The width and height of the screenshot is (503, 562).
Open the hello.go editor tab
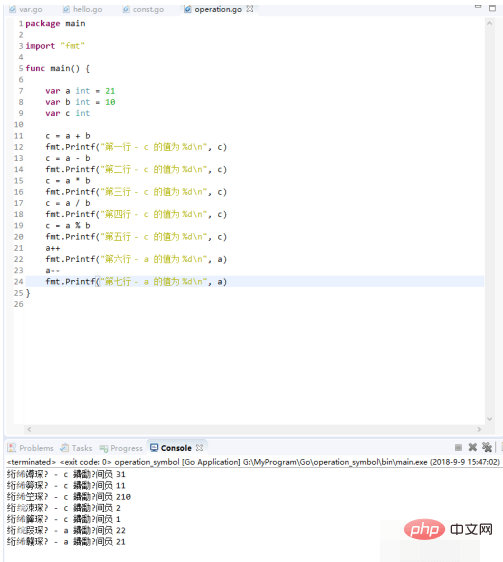83,9
